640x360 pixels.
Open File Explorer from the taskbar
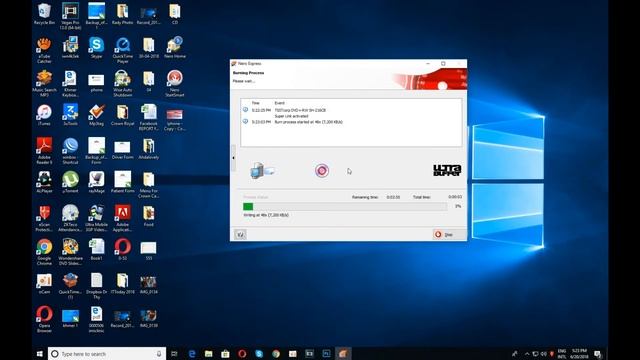209,354
